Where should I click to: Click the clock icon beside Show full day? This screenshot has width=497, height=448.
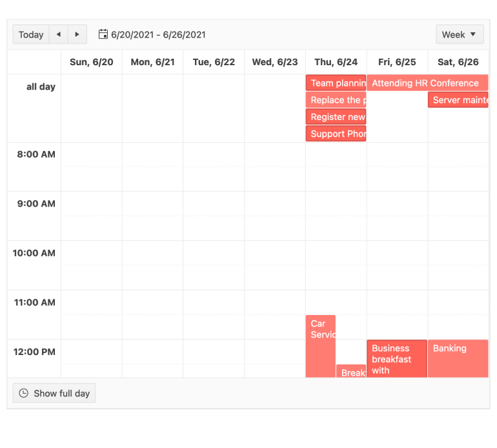tap(24, 393)
